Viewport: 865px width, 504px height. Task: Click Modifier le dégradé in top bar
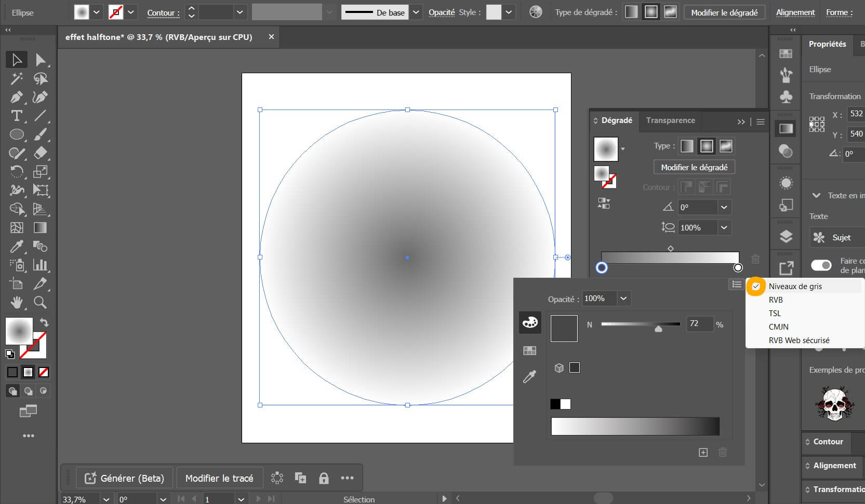(724, 12)
